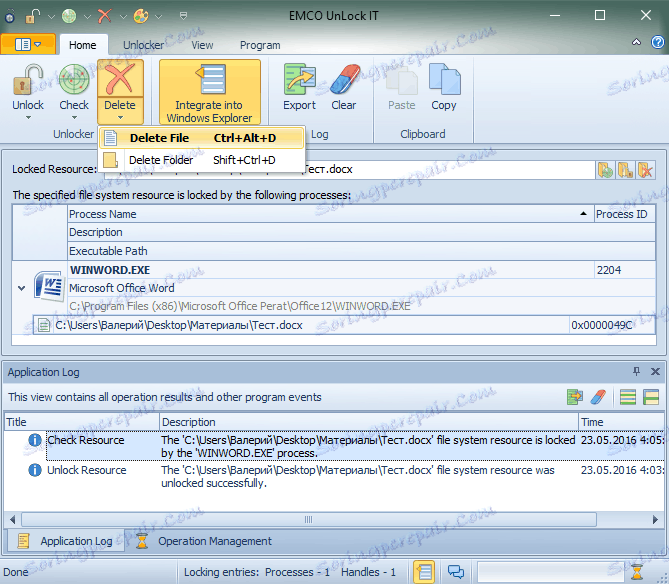Pin the Application Log panel
Image resolution: width=669 pixels, height=584 pixels.
[636, 372]
